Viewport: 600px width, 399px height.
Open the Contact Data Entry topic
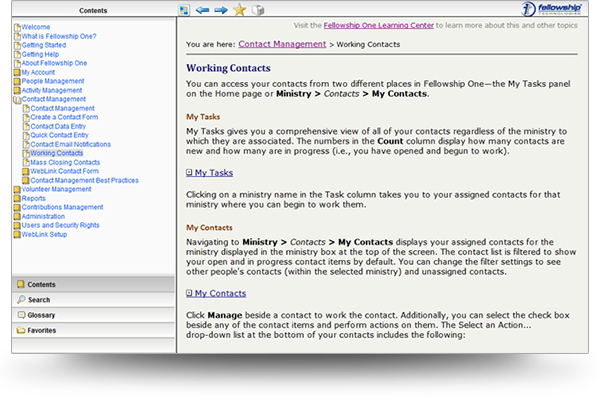pyautogui.click(x=58, y=126)
